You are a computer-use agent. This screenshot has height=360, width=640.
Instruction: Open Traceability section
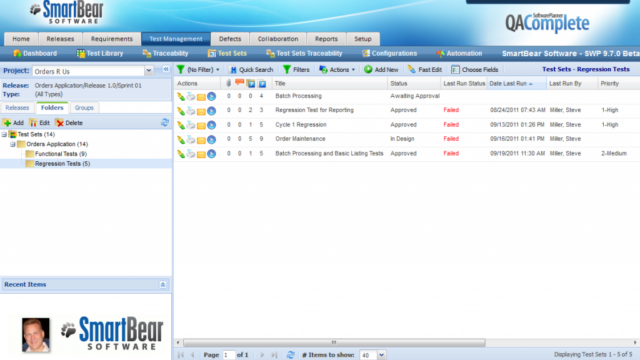tap(165, 53)
